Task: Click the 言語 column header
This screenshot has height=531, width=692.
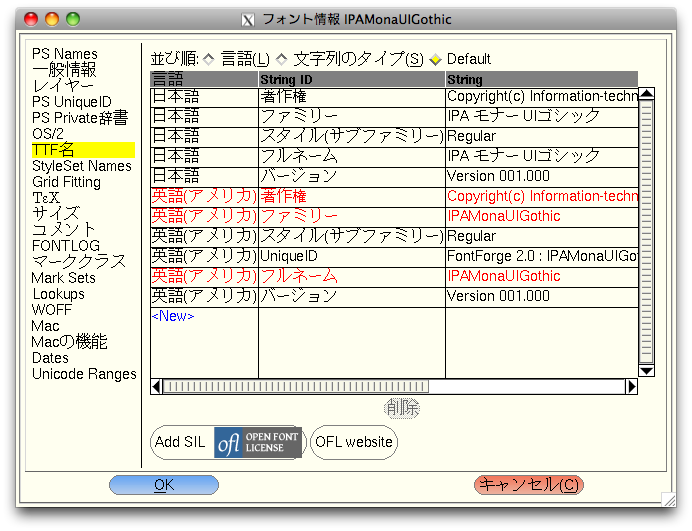Action: [x=204, y=79]
